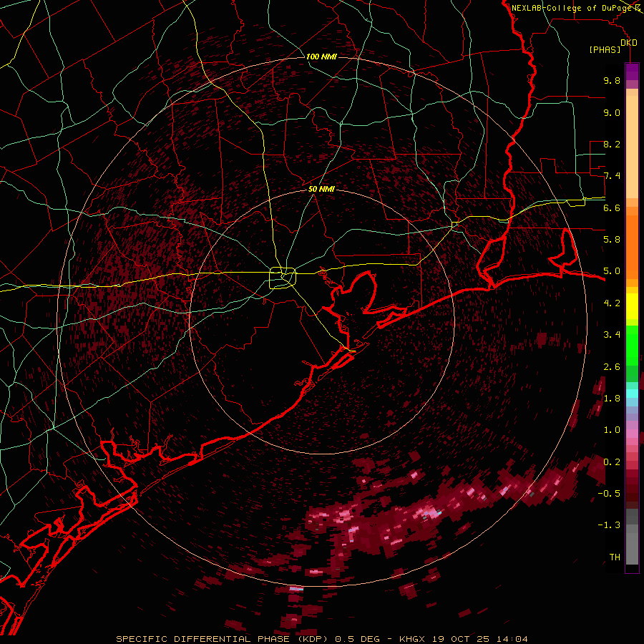
Task: Click the "TH" threshold label on scale
Action: click(x=615, y=557)
